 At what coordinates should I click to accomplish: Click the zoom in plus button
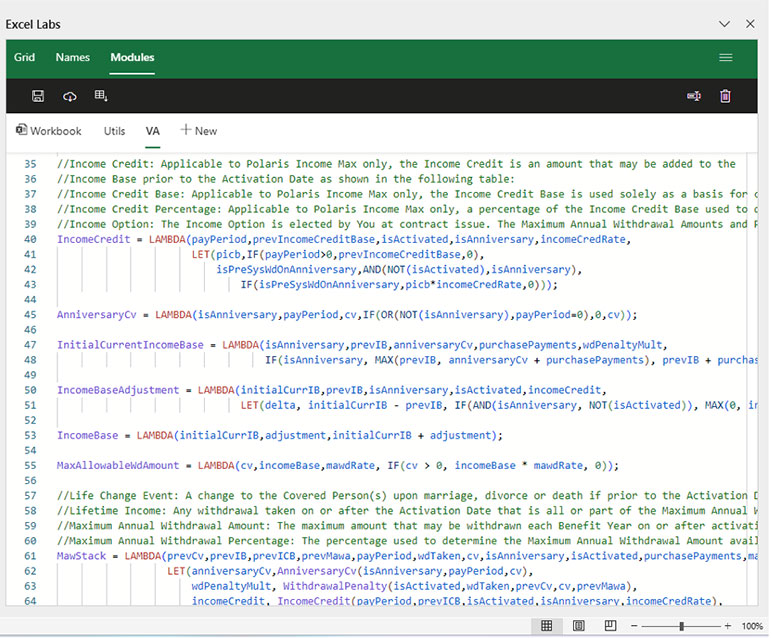[728, 626]
